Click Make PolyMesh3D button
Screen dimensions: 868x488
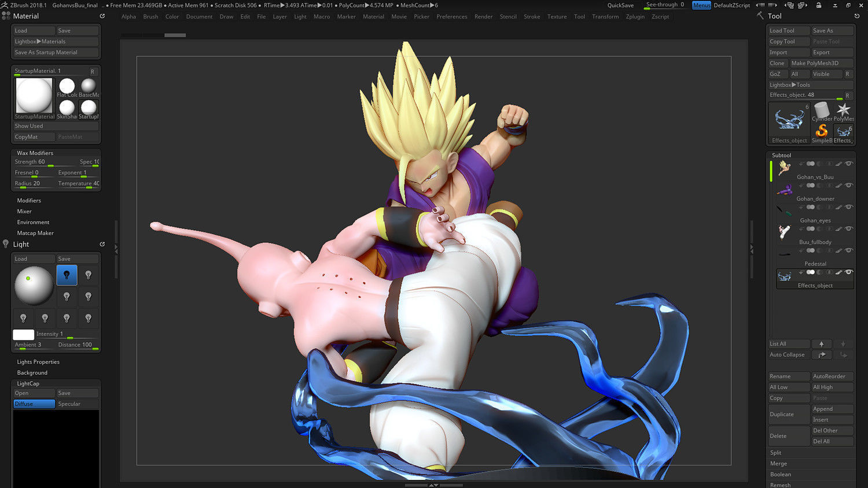pos(822,63)
